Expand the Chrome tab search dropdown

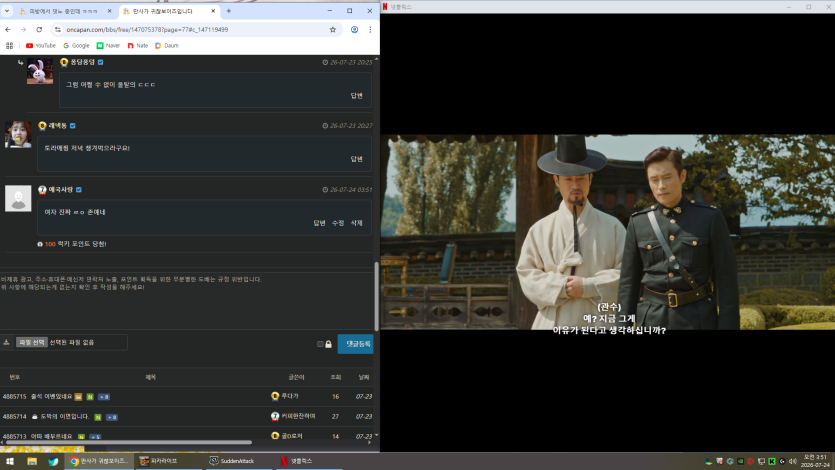point(7,11)
